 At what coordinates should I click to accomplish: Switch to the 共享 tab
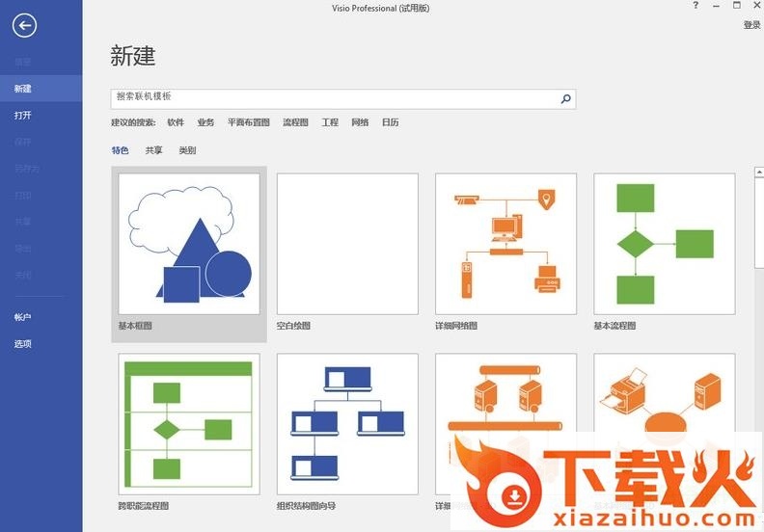[x=153, y=150]
